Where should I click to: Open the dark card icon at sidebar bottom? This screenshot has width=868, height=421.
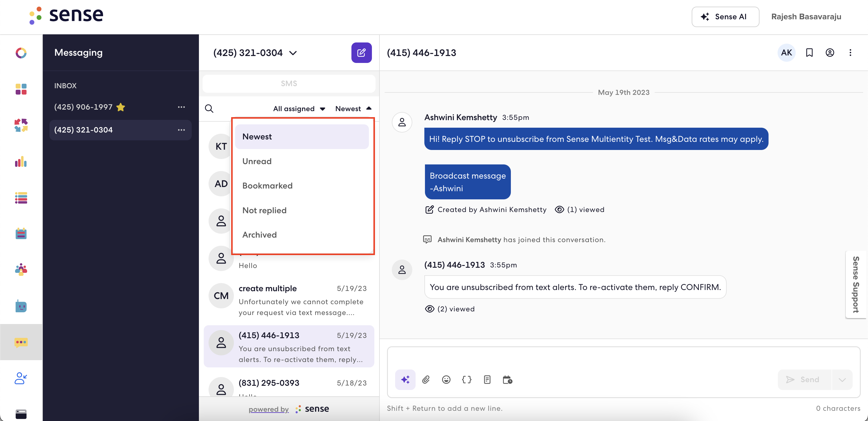21,414
